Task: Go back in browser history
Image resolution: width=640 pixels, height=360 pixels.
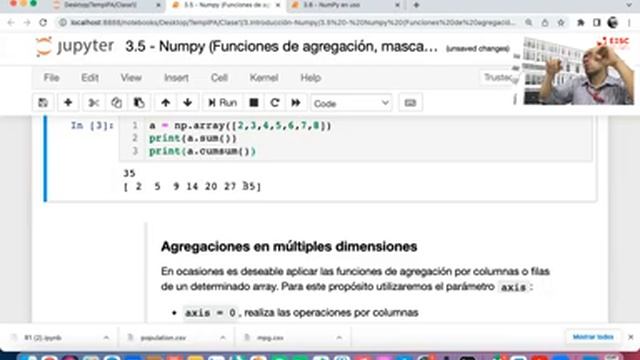Action: click(x=11, y=23)
